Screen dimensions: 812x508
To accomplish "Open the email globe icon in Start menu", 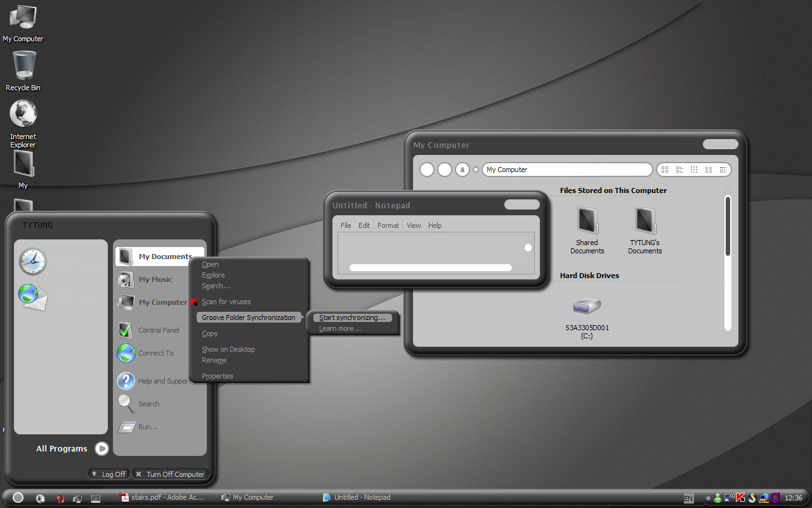I will [x=32, y=298].
